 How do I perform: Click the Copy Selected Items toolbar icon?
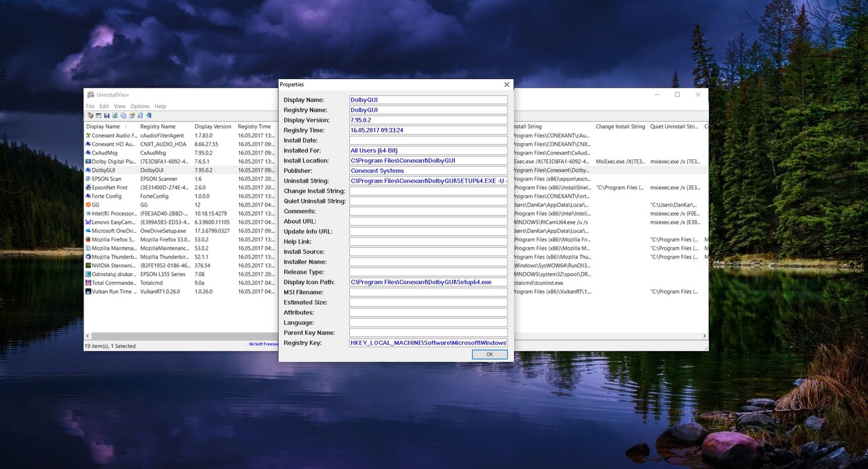pos(123,115)
